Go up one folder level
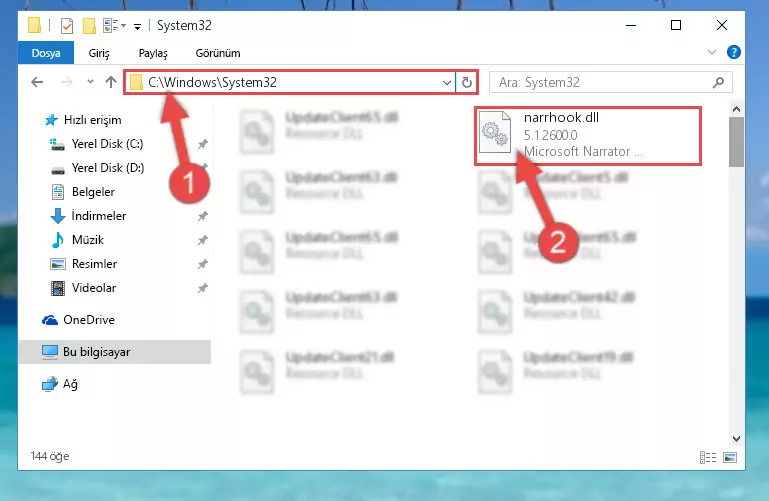The width and height of the screenshot is (769, 501). tap(111, 82)
